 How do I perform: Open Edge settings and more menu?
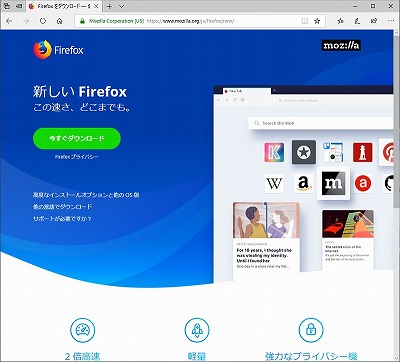tap(391, 21)
